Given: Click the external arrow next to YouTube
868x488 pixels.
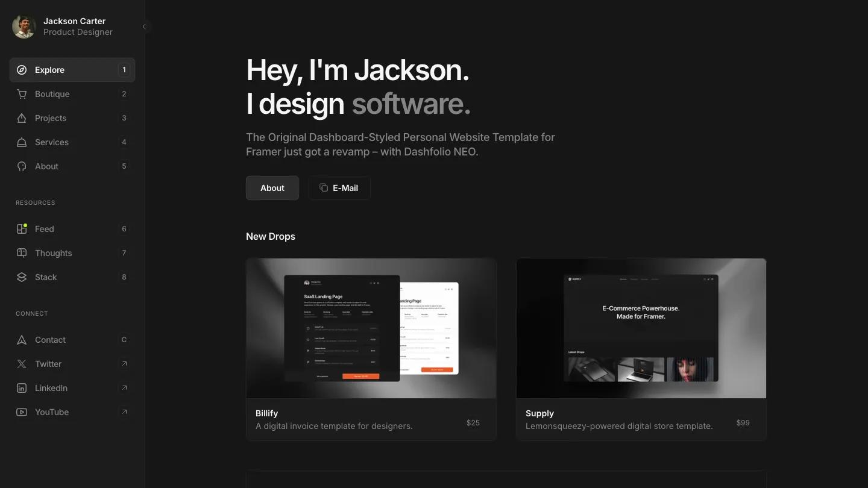Looking at the screenshot, I should pos(124,412).
